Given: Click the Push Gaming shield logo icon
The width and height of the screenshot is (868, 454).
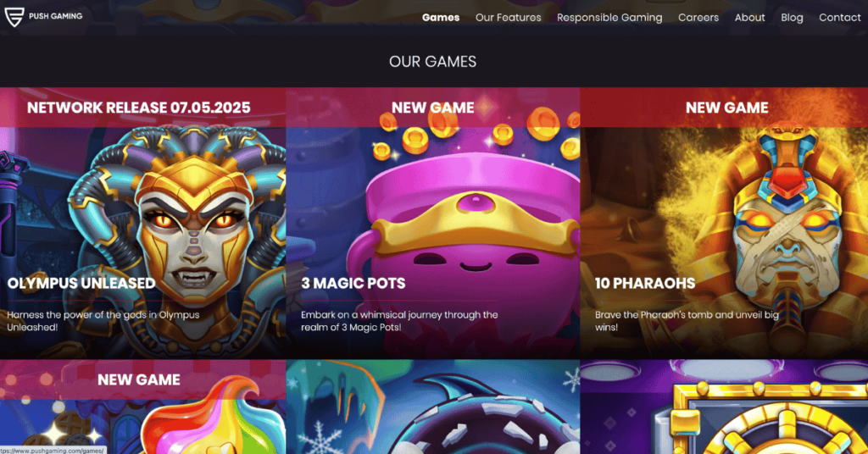Looking at the screenshot, I should click(x=14, y=17).
